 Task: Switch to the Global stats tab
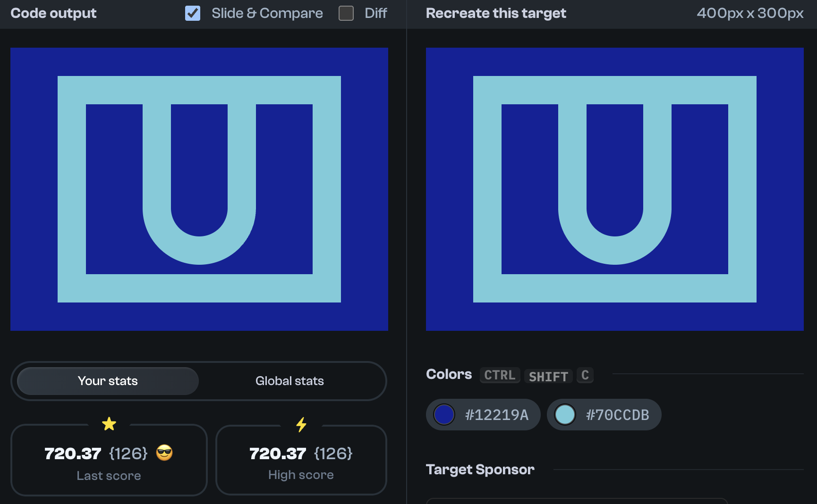289,381
